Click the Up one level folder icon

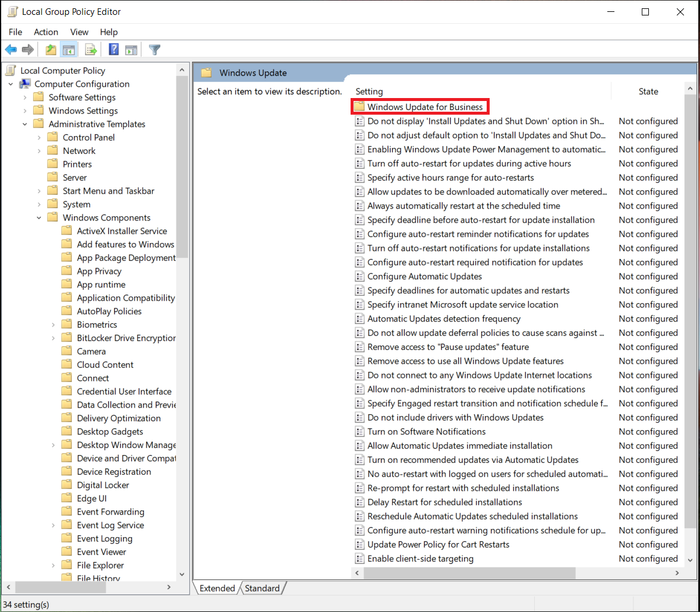51,49
